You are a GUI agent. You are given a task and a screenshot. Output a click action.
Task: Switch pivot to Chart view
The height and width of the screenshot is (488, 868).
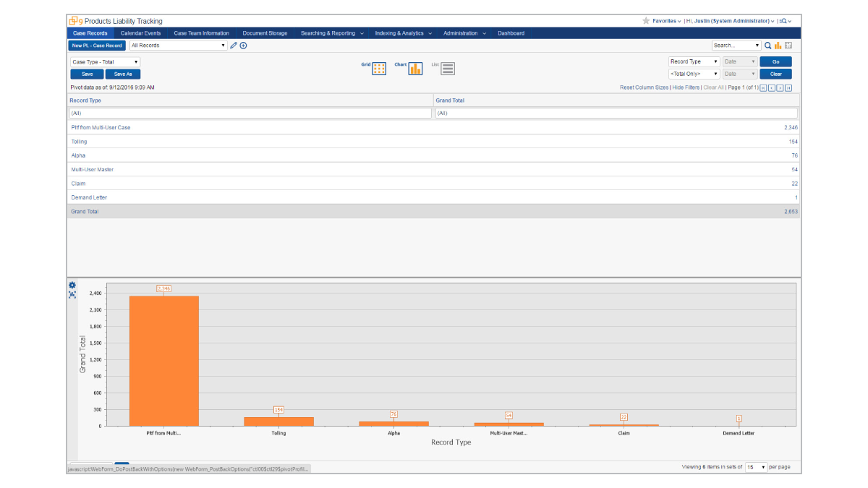(414, 68)
